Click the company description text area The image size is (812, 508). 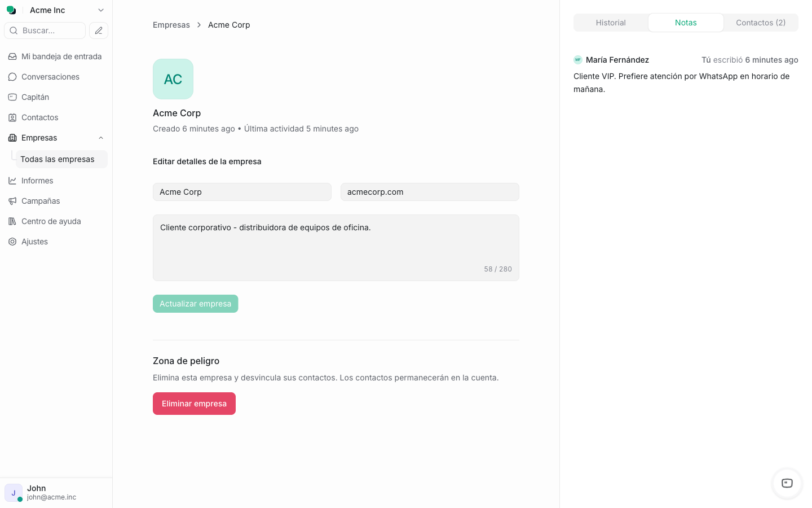[x=336, y=248]
